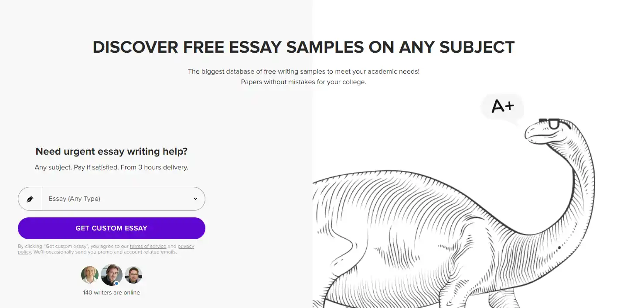Click the A+ speech bubble
644x308 pixels.
pyautogui.click(x=502, y=106)
